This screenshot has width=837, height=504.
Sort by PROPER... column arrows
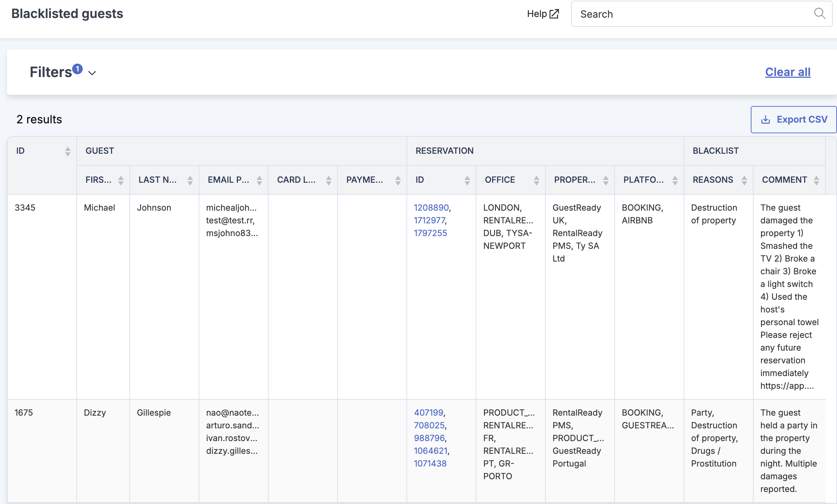tap(606, 180)
